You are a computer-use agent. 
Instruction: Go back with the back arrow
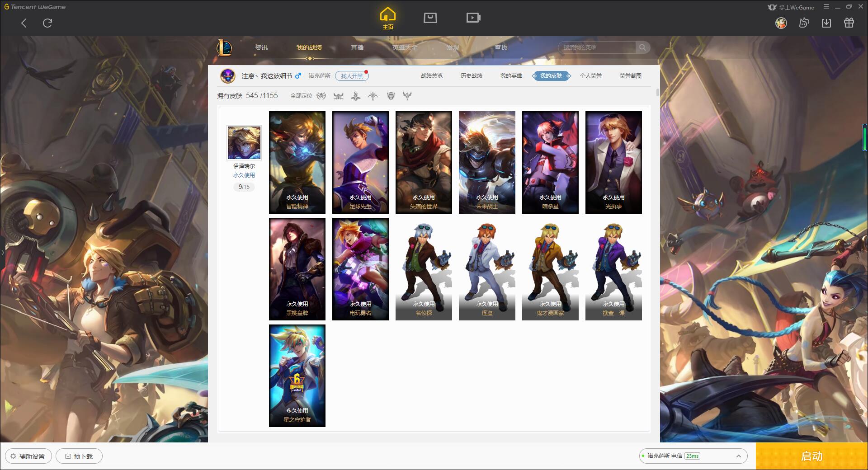[24, 23]
